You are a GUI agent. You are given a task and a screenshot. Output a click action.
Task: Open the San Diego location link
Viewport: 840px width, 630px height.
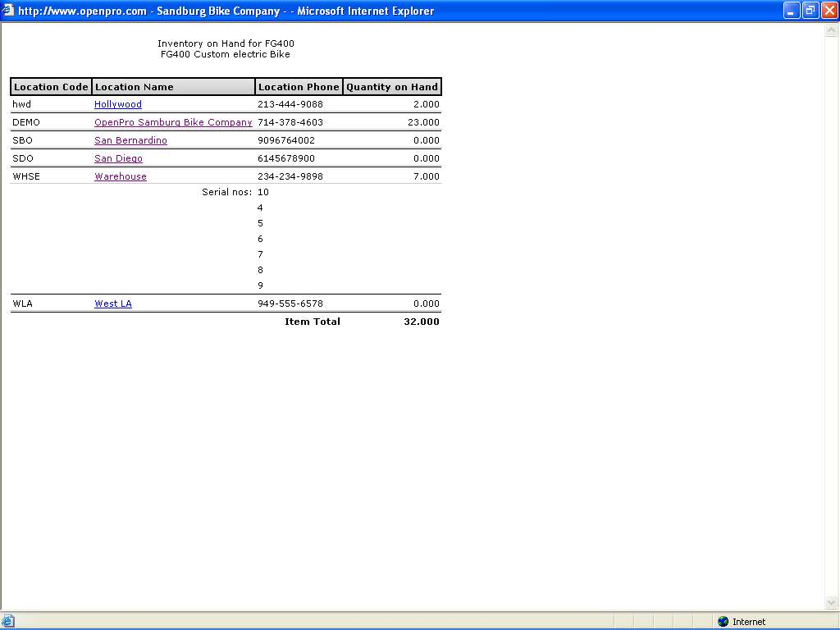118,158
